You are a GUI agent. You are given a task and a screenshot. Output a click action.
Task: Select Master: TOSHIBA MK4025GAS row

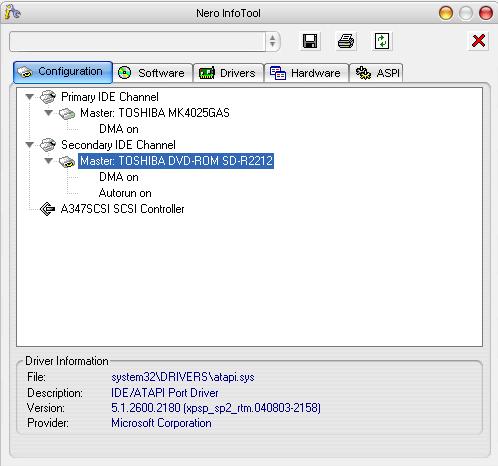pyautogui.click(x=155, y=113)
